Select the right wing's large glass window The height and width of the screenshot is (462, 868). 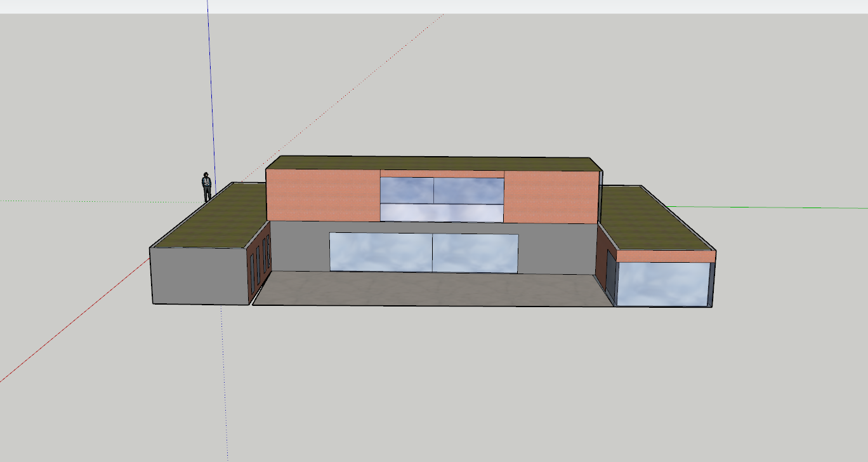click(663, 284)
